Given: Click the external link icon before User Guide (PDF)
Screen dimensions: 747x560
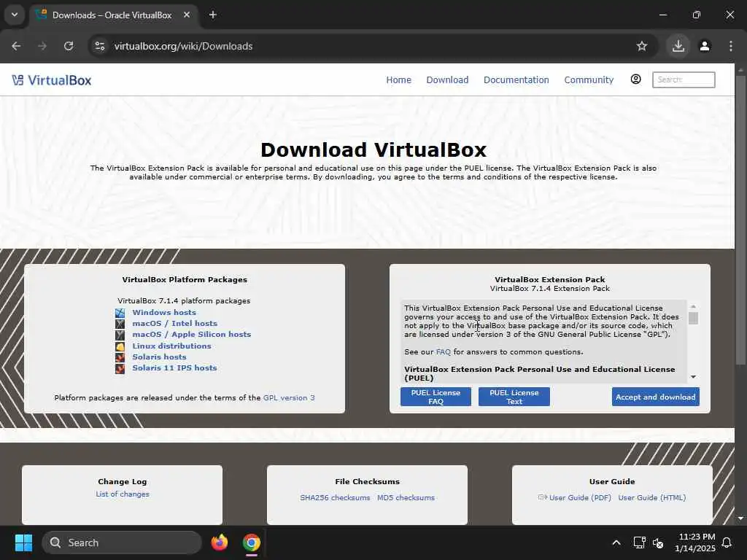Looking at the screenshot, I should [542, 497].
